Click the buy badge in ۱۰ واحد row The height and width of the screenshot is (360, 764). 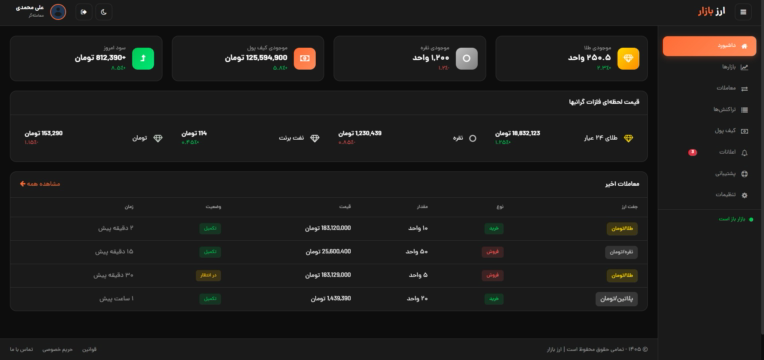pyautogui.click(x=494, y=228)
